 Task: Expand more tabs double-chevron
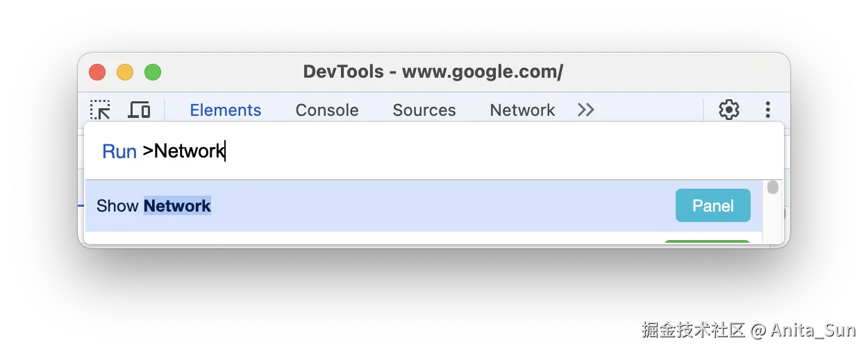pyautogui.click(x=586, y=110)
